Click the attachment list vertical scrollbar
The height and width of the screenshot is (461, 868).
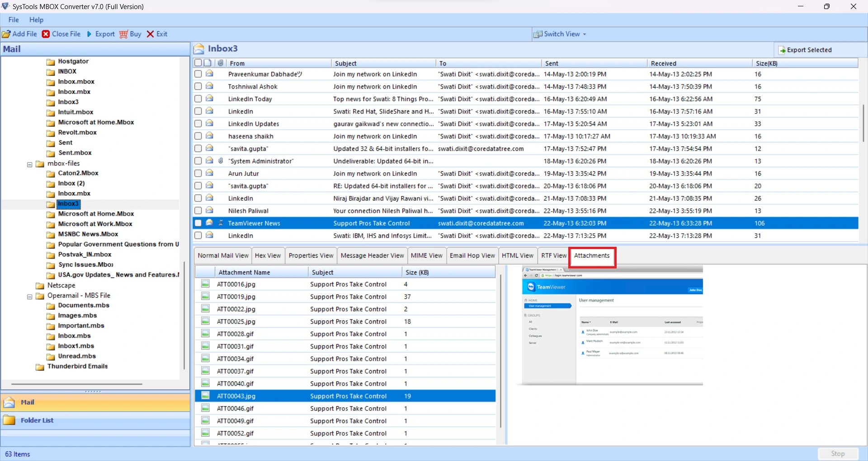[x=500, y=351]
